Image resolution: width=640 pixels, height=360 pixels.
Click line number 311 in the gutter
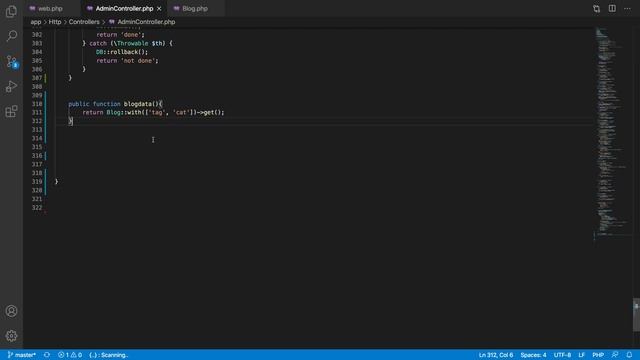37,112
